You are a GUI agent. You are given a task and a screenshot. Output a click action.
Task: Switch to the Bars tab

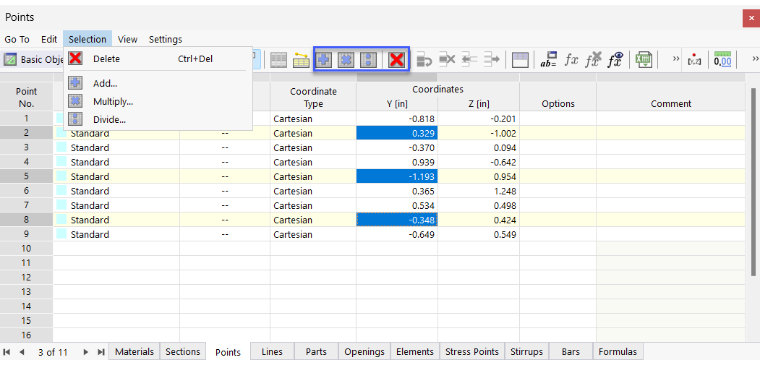(570, 352)
